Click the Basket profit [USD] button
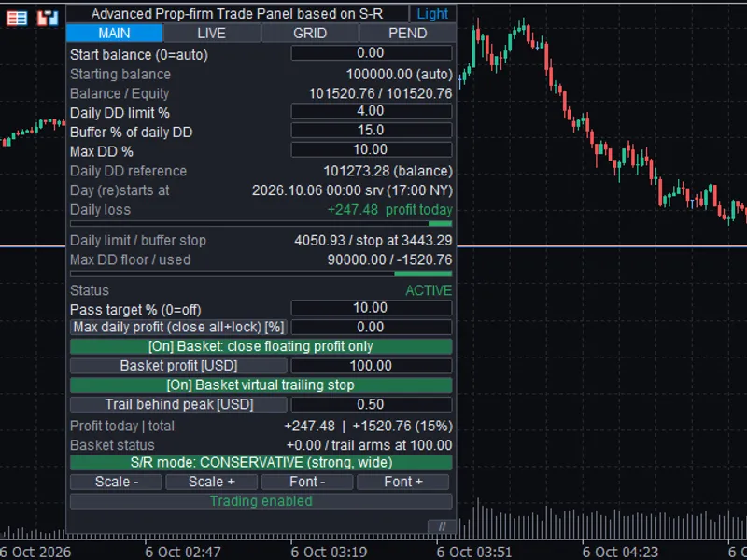 coord(178,366)
